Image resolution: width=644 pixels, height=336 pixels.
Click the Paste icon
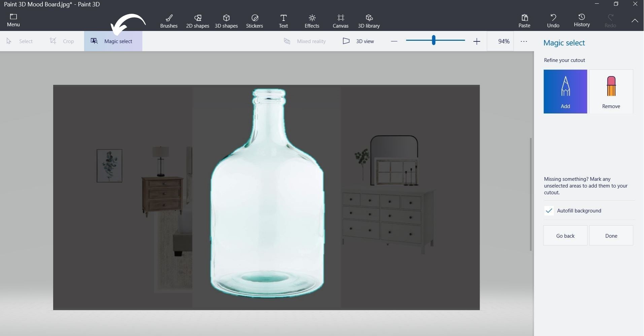coord(524,21)
